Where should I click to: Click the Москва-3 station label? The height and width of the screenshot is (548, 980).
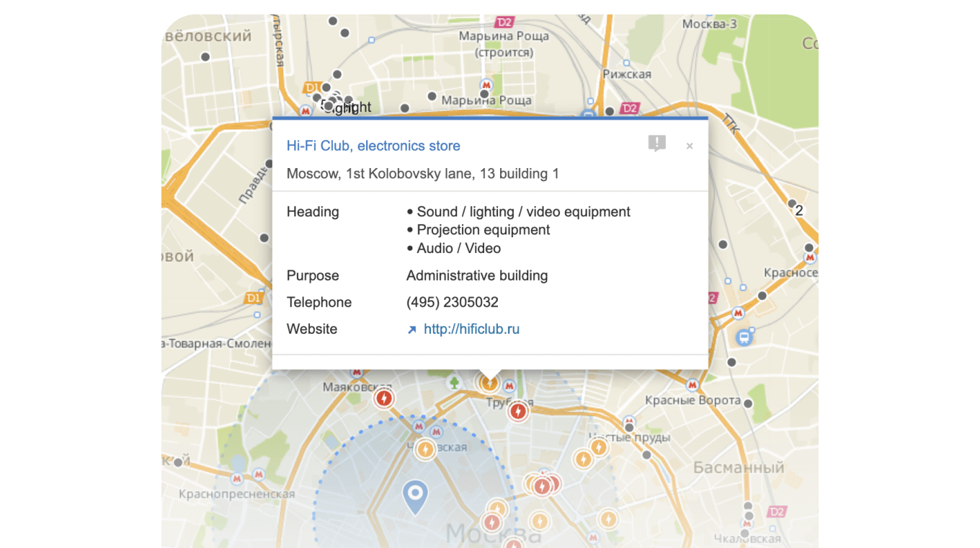pyautogui.click(x=710, y=24)
